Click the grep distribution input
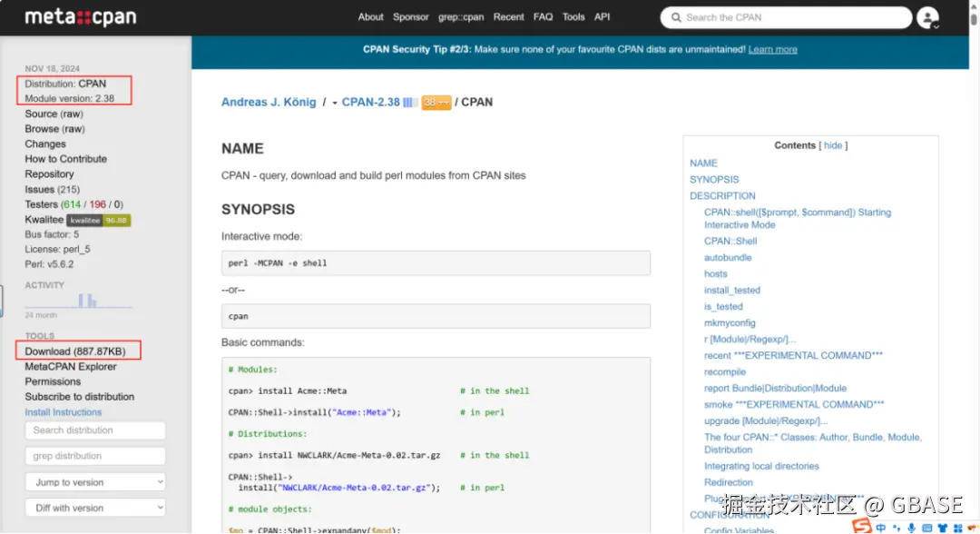 click(x=95, y=456)
